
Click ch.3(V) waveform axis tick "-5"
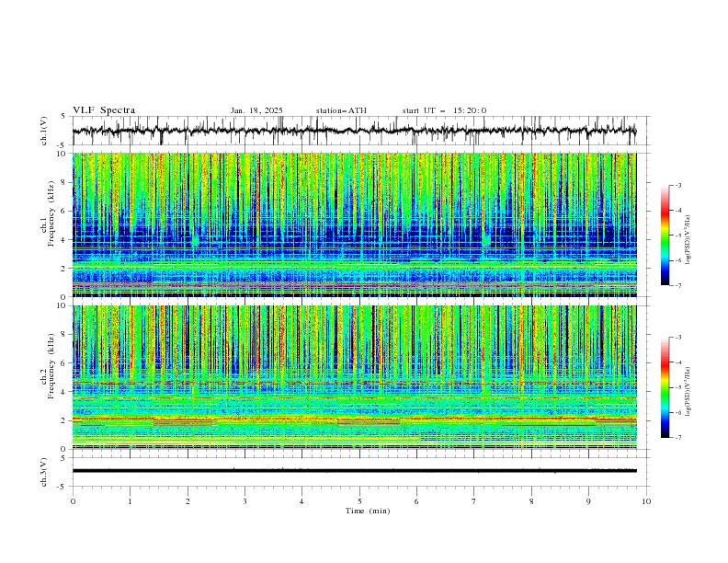(x=62, y=487)
